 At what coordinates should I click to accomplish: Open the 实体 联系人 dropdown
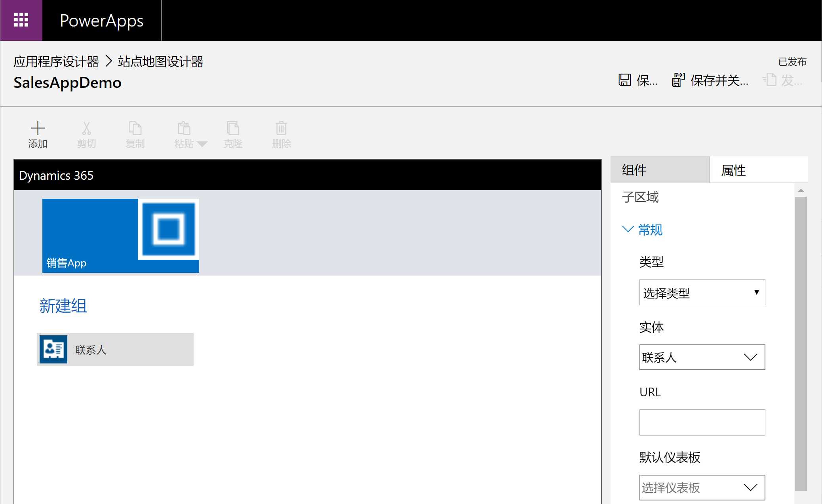[702, 357]
